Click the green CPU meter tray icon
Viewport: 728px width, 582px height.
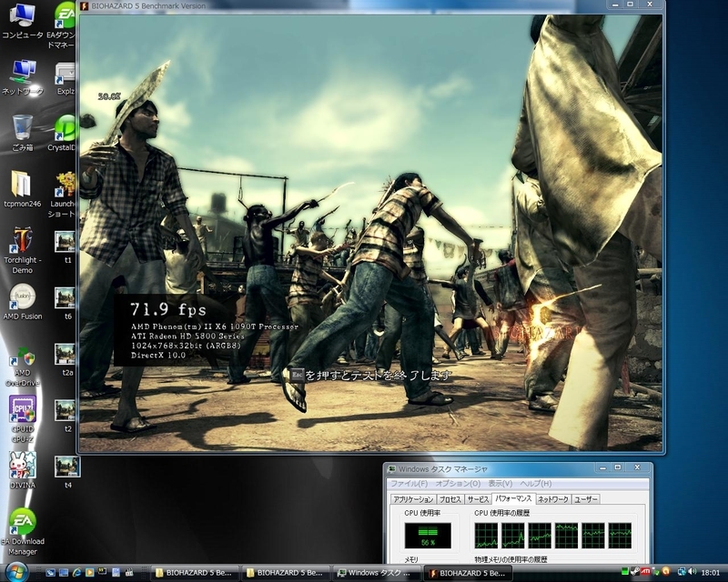(x=625, y=572)
